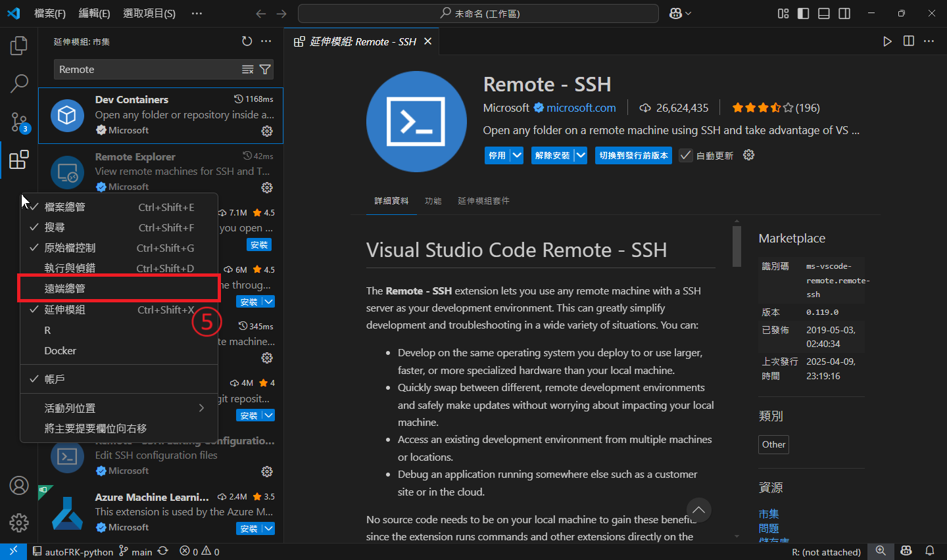Viewport: 947px width, 560px height.
Task: Open Source Control view in activity bar
Action: tap(19, 122)
